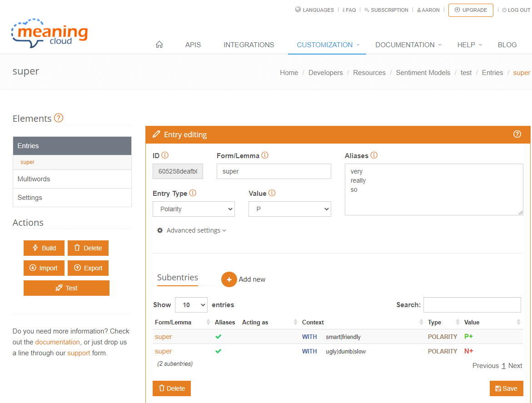Show info for the ID field

(x=165, y=155)
